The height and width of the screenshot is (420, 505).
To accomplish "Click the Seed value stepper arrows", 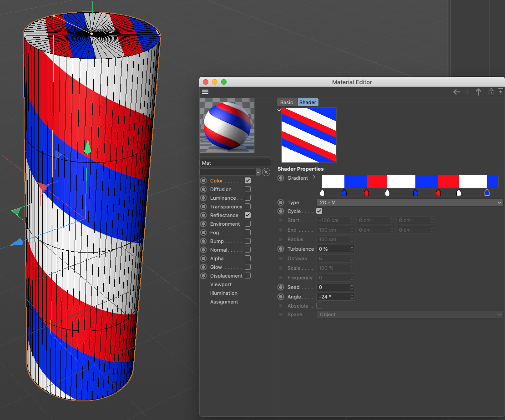I will pos(352,287).
